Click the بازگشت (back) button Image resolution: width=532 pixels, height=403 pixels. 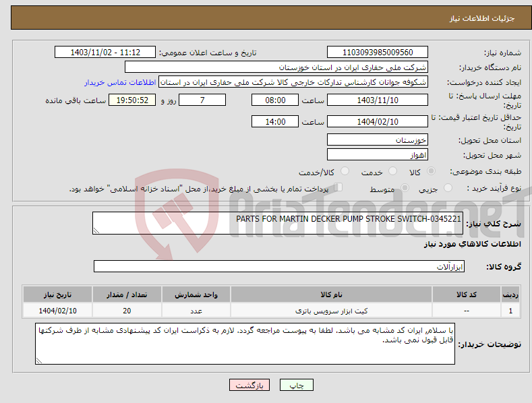(x=249, y=385)
